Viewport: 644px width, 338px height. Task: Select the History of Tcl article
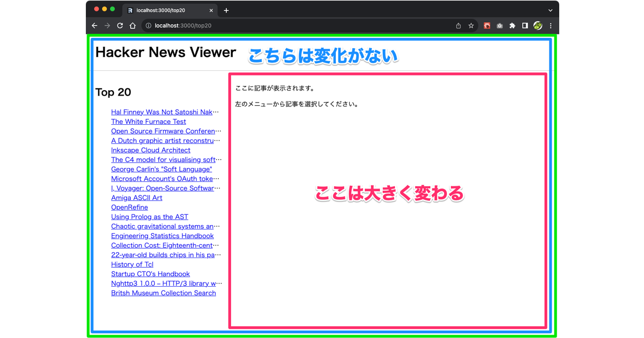[132, 264]
